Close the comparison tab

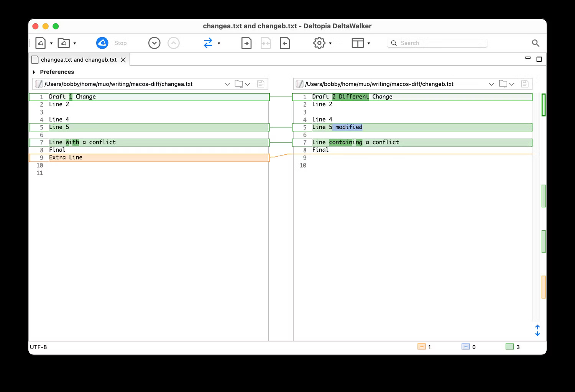click(123, 60)
